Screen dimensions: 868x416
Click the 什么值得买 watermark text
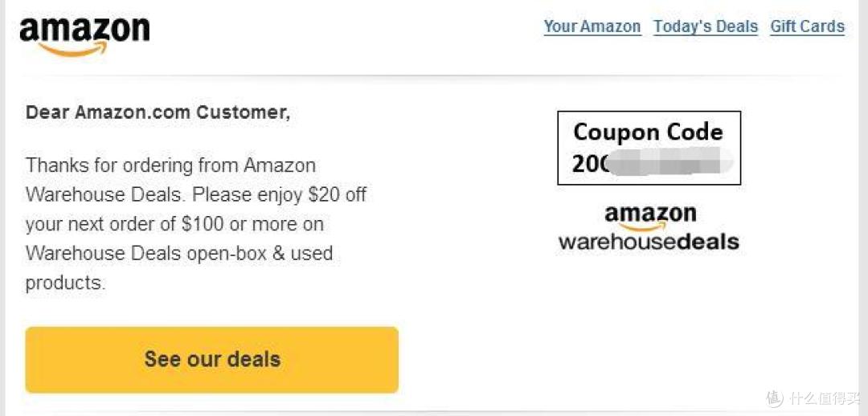(825, 398)
